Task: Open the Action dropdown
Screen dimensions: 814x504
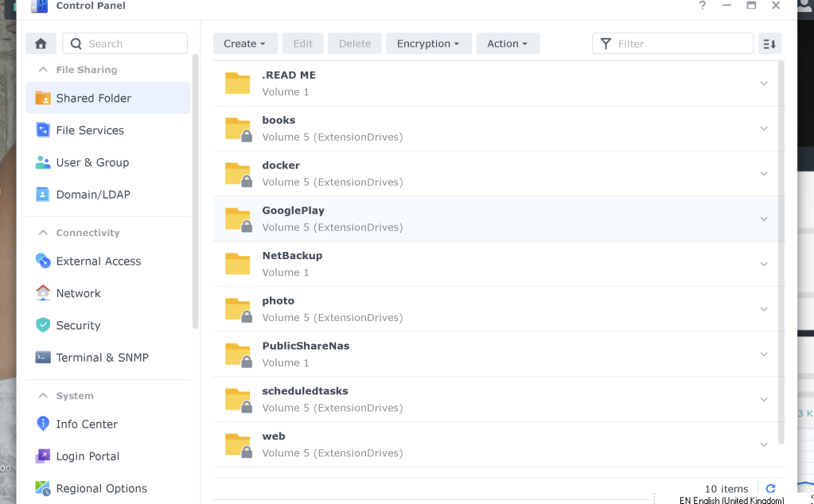Action: (508, 44)
